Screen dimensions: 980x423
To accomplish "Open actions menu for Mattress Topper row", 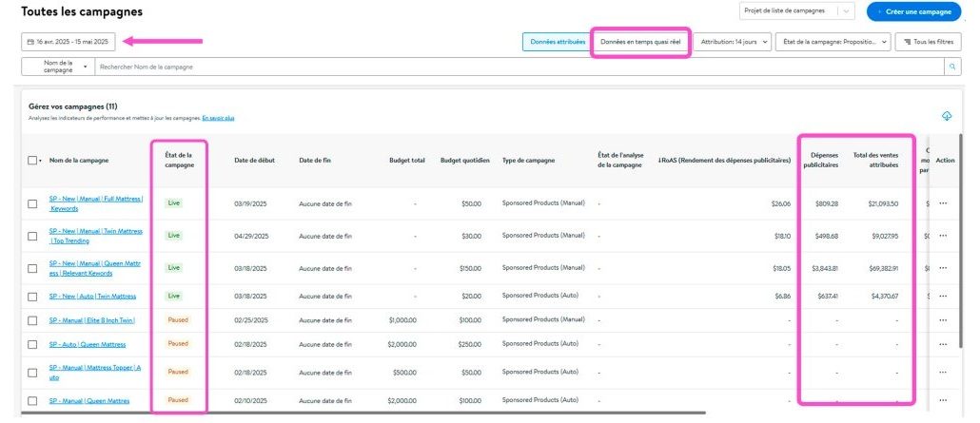I will point(943,372).
